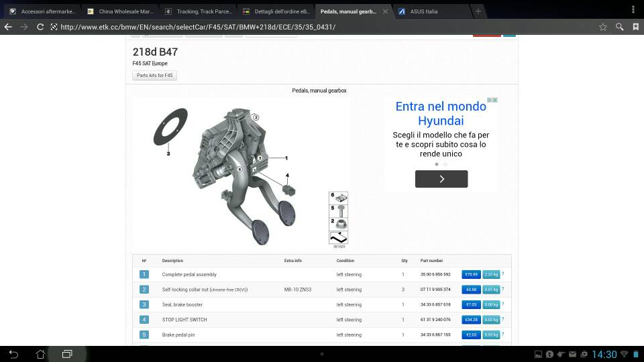Bookmark this page with the star icon
The image size is (644, 362).
[602, 27]
